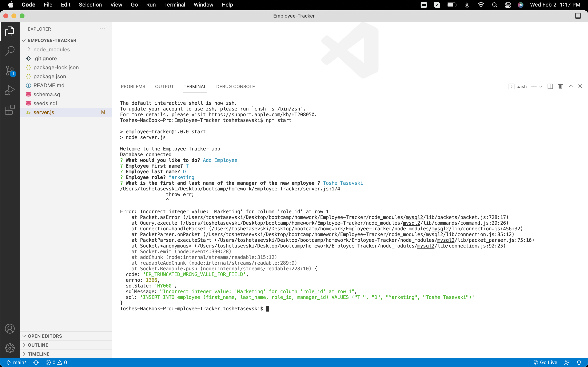
Task: Toggle the editor layout icon top right
Action: (578, 16)
